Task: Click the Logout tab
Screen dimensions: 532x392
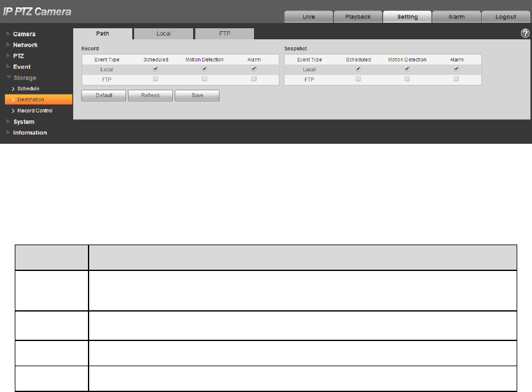Action: [506, 17]
